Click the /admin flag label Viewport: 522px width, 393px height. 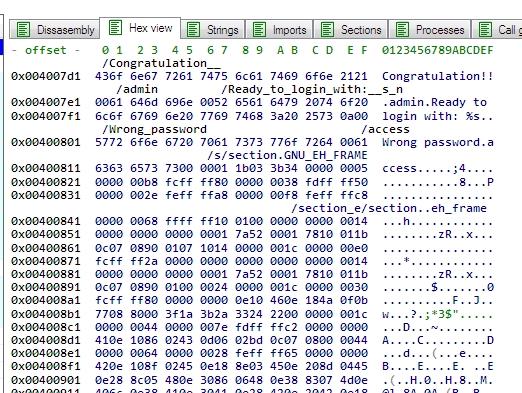coord(137,89)
